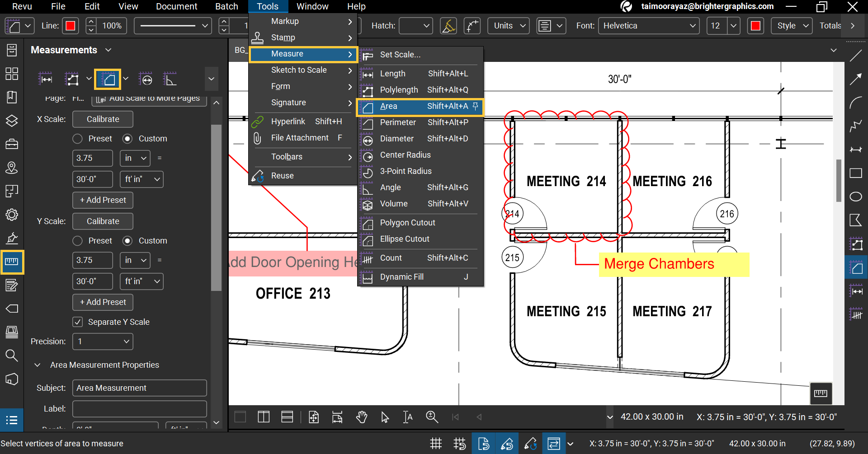
Task: Click the Angle measurement icon in Measurements panel
Action: [170, 80]
